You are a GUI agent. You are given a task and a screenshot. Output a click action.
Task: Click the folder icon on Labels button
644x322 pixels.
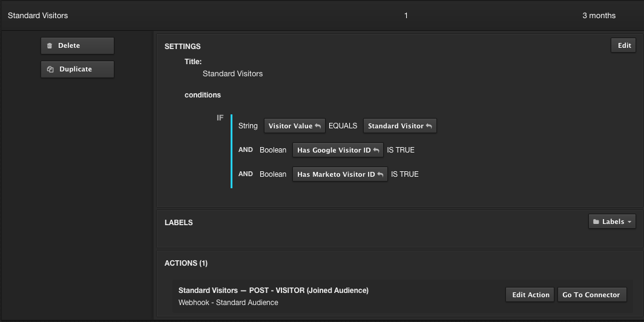point(596,222)
